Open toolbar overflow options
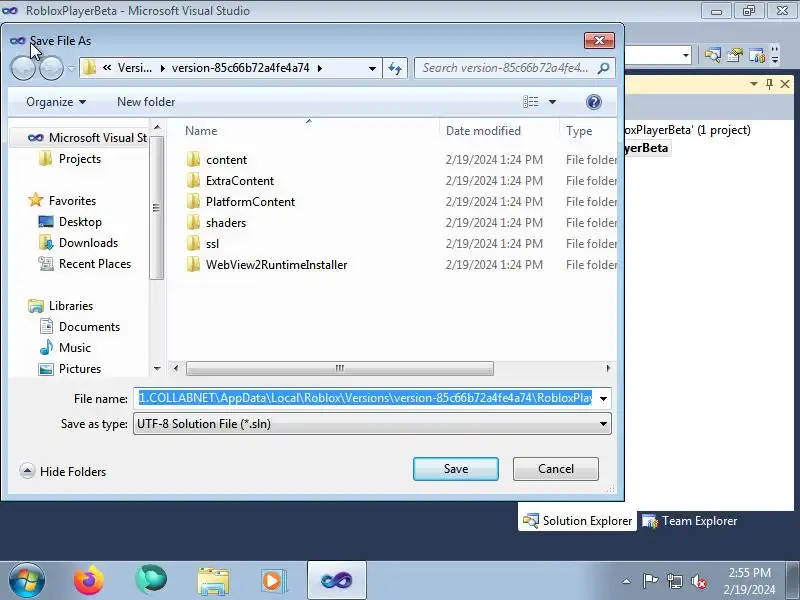 (775, 55)
